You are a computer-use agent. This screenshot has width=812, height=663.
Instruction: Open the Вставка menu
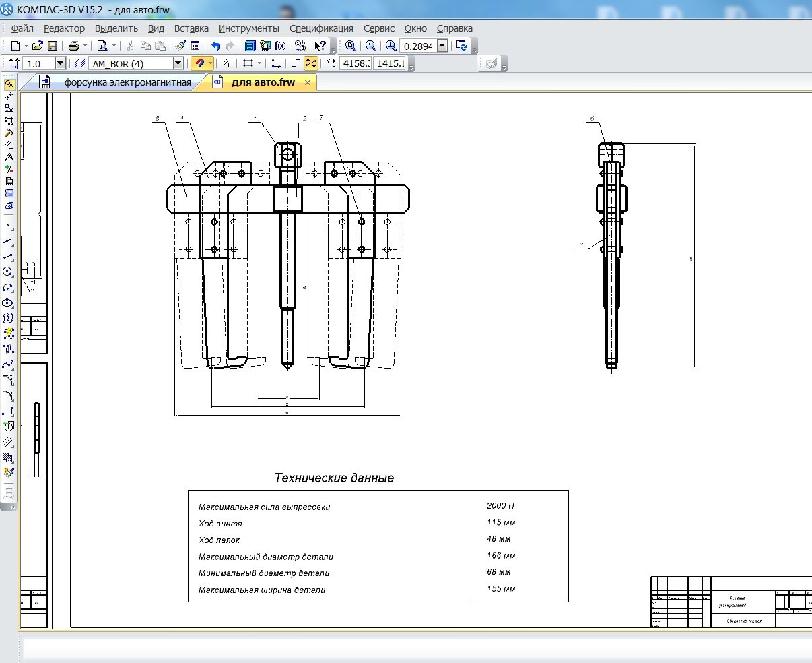(191, 28)
